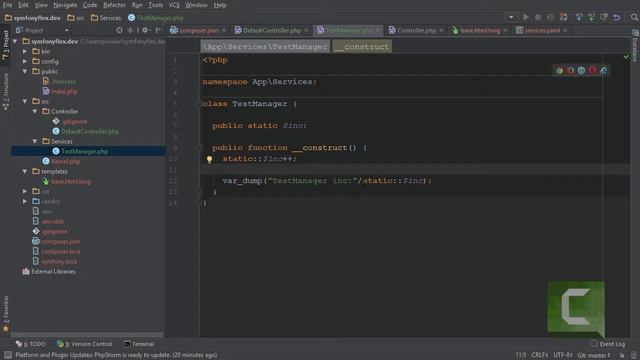Collapse the symfonyflex.dev root folder

click(x=15, y=41)
